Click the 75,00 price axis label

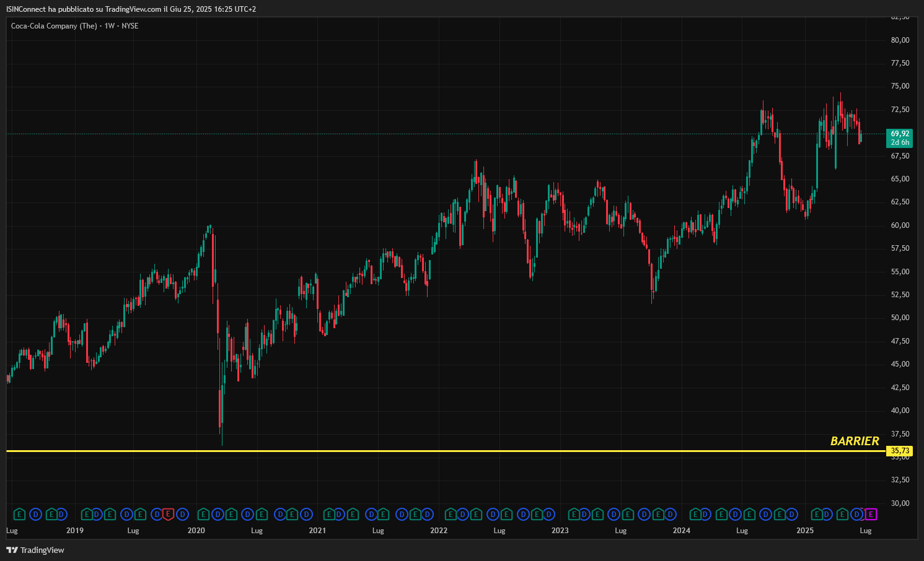coord(900,86)
